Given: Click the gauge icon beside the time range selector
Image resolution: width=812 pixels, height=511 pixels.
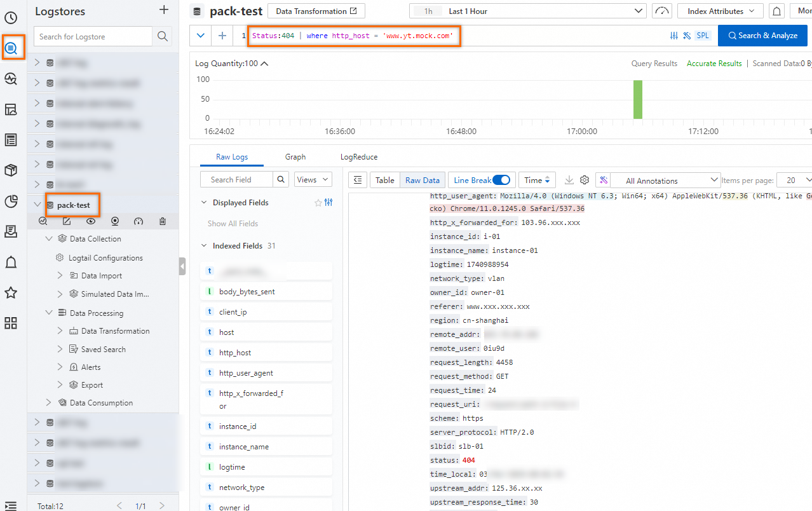Looking at the screenshot, I should (662, 11).
